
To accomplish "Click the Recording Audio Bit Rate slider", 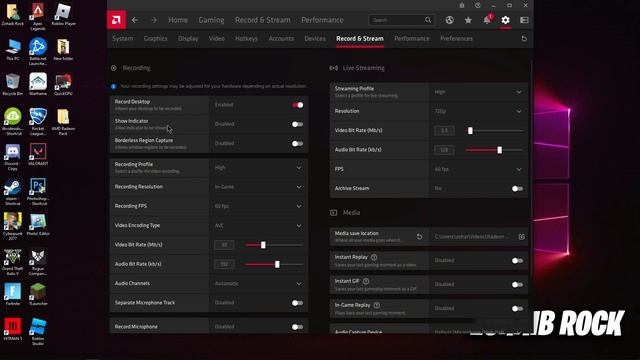I will click(x=274, y=264).
